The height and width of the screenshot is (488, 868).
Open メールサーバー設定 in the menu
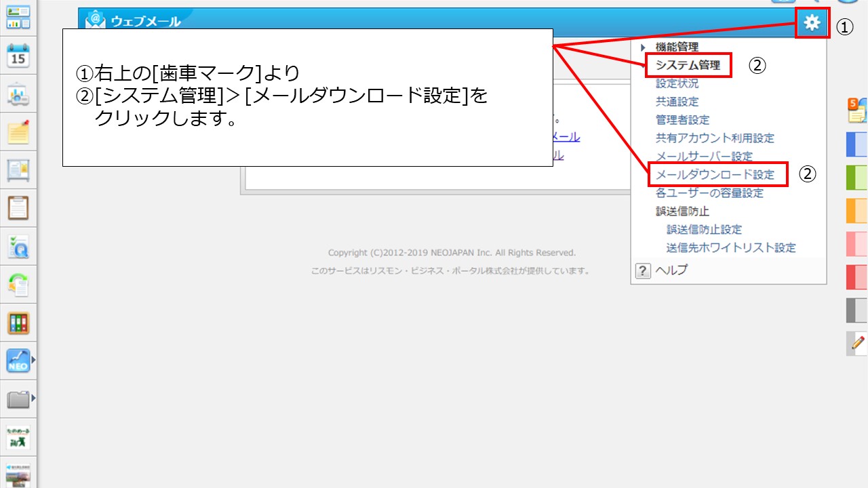coord(704,157)
